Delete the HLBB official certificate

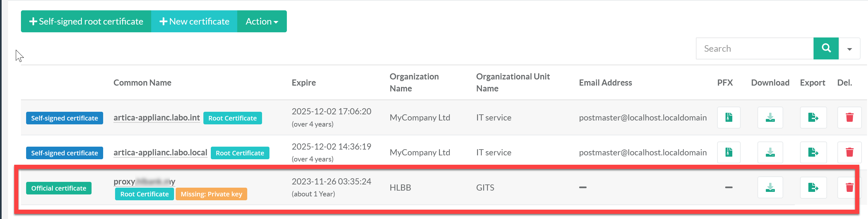[x=849, y=187]
